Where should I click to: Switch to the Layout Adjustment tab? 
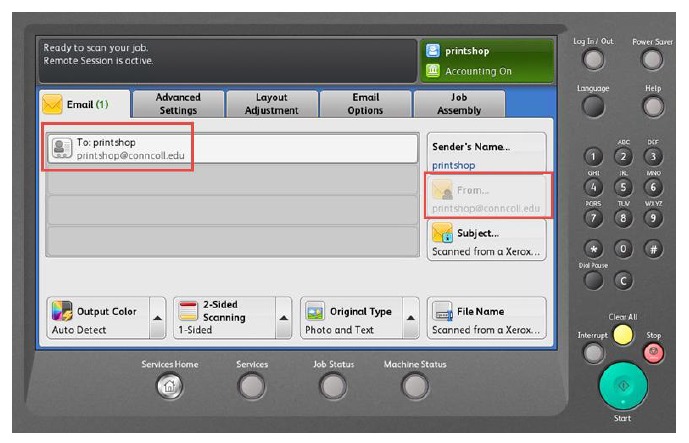(272, 104)
